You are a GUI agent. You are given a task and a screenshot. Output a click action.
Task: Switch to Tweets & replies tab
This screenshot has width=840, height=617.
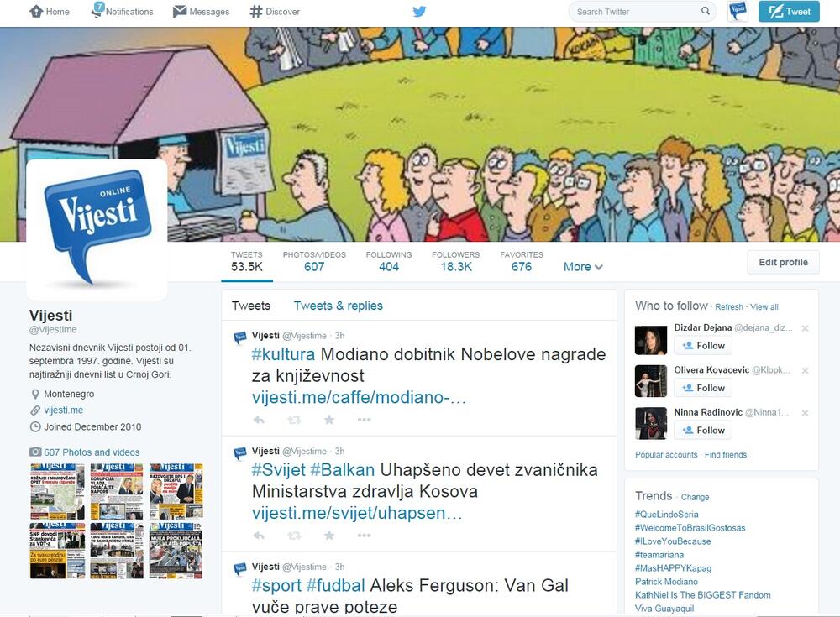[338, 306]
